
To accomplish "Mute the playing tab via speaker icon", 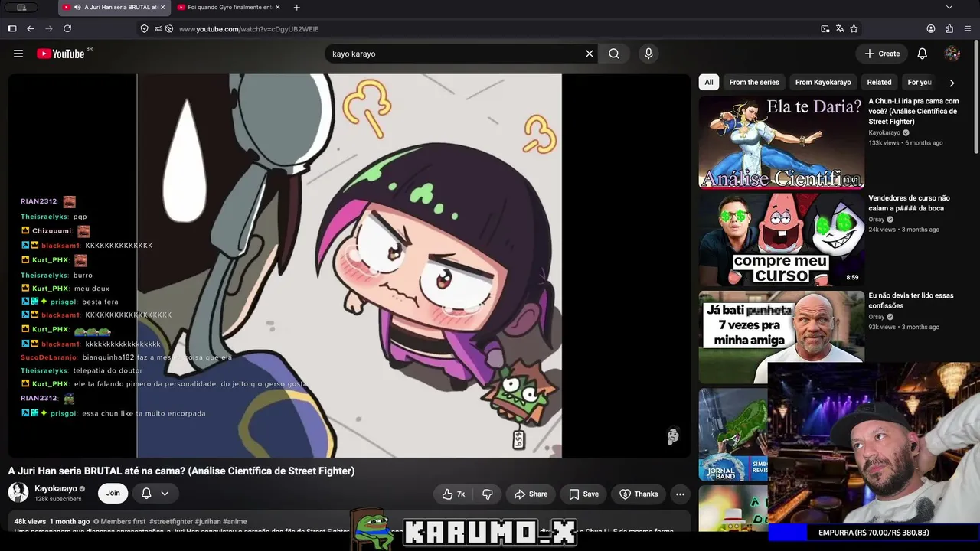I will pyautogui.click(x=77, y=8).
